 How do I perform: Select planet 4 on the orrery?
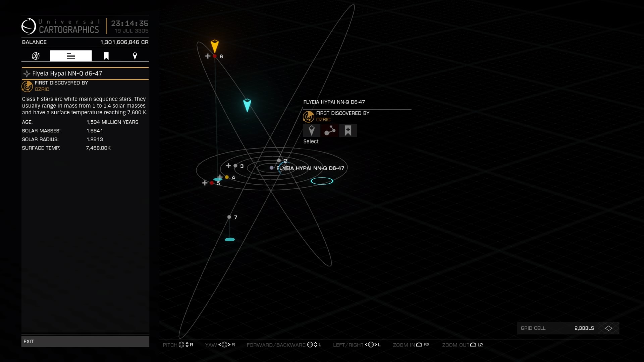click(227, 177)
